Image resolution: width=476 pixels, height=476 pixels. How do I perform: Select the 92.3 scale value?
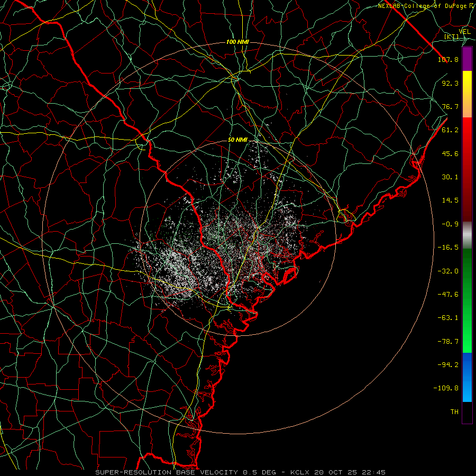point(450,83)
